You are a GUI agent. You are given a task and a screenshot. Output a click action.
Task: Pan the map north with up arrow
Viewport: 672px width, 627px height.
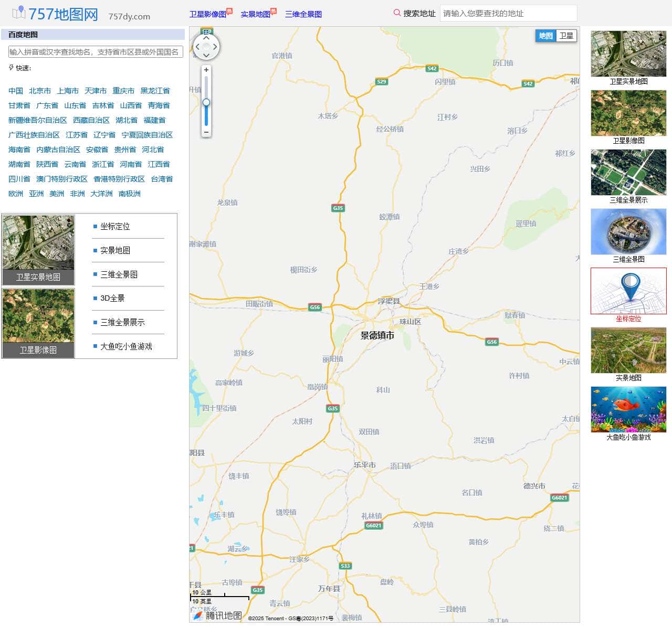[x=206, y=38]
